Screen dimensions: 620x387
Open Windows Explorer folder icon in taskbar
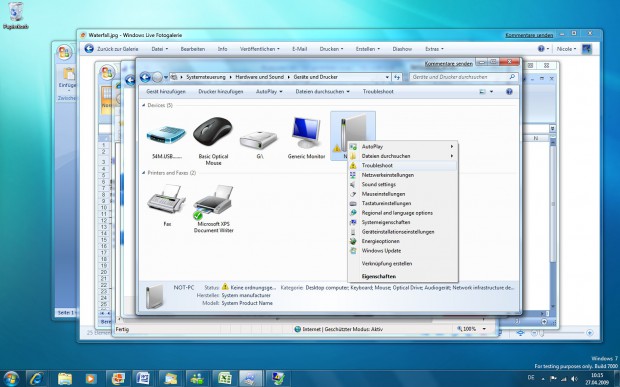click(65, 378)
